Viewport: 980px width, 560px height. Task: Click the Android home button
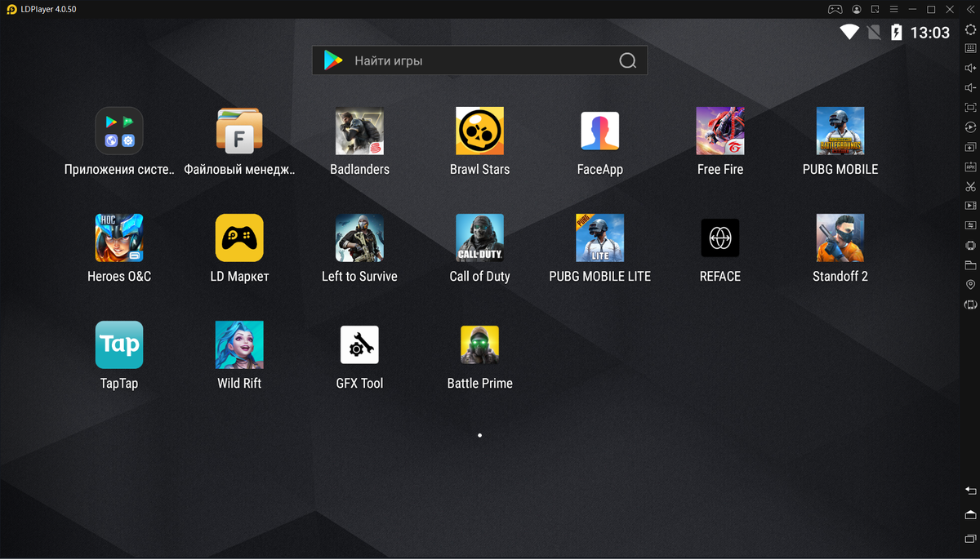tap(970, 514)
